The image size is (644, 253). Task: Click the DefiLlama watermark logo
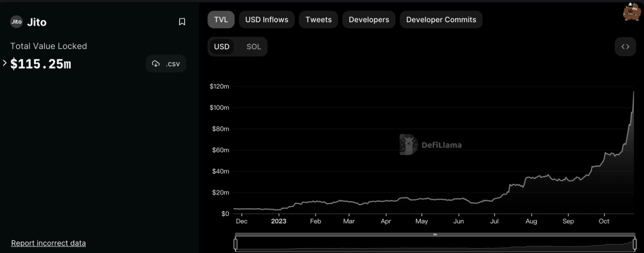point(431,144)
